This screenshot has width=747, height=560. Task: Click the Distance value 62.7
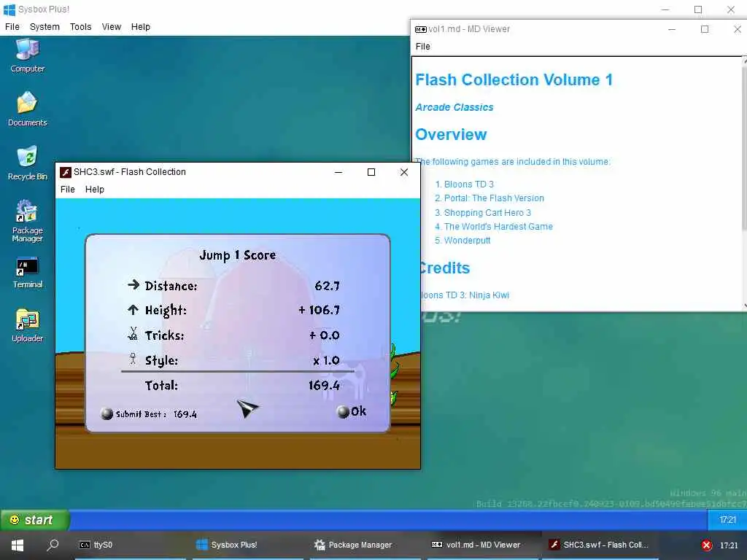(x=328, y=286)
